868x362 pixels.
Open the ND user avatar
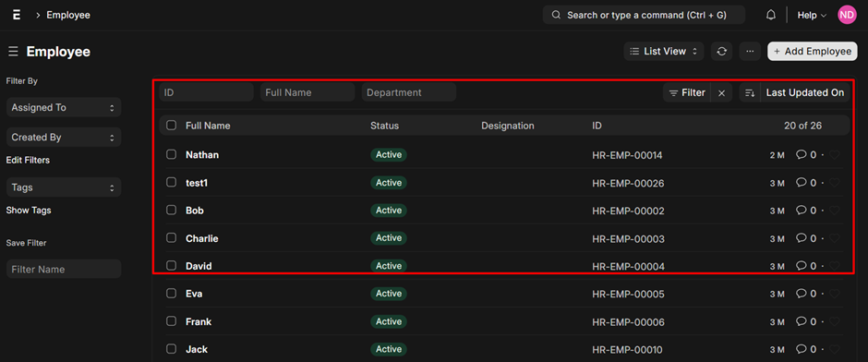pyautogui.click(x=847, y=15)
